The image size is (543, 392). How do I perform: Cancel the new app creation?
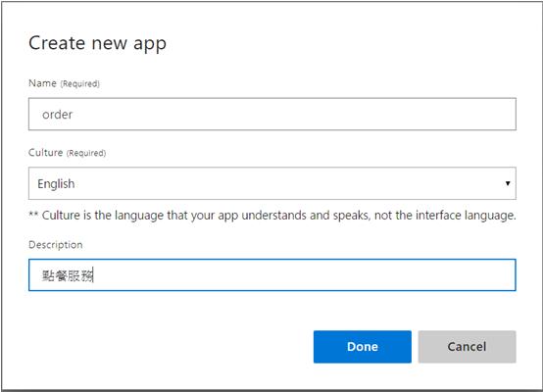point(467,347)
